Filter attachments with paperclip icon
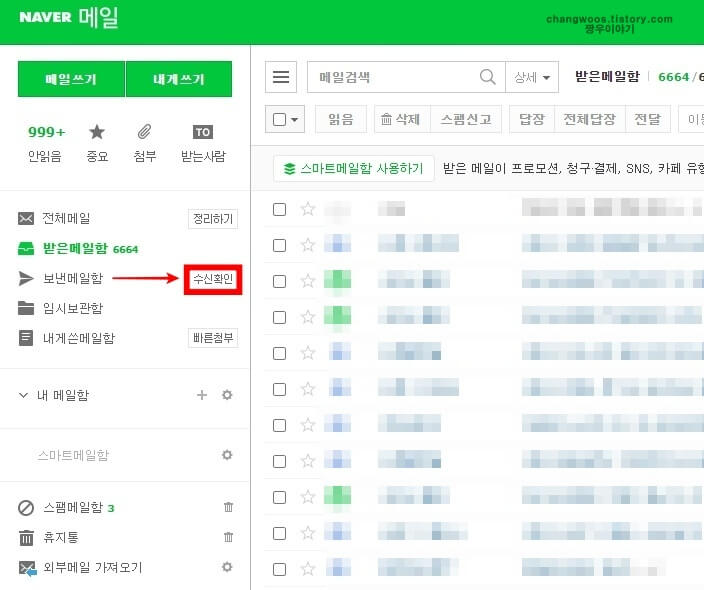This screenshot has width=704, height=590. coord(144,132)
